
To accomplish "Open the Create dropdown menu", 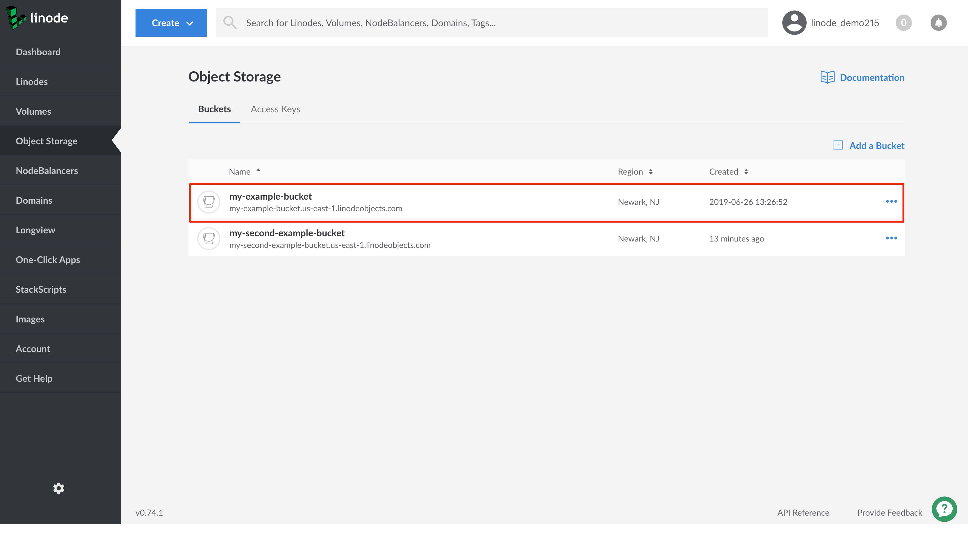I will click(x=171, y=22).
